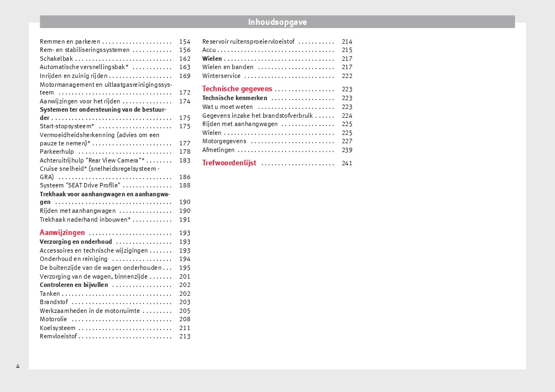Open the Controleren en bijvullen section
Image resolution: width=555 pixels, height=392 pixels.
[74, 285]
